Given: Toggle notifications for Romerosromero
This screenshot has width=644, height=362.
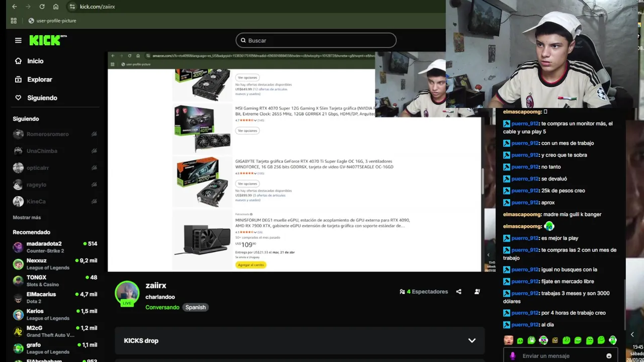Looking at the screenshot, I should [x=94, y=134].
